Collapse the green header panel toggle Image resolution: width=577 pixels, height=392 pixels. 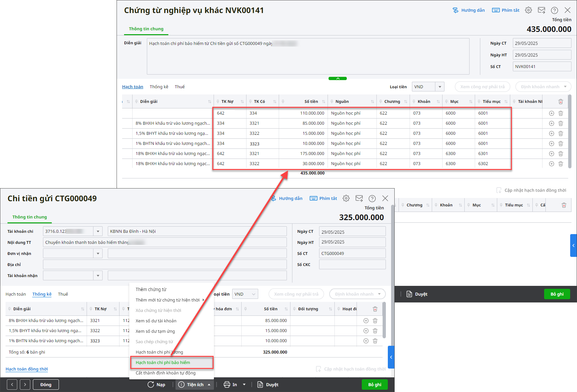[x=338, y=78]
